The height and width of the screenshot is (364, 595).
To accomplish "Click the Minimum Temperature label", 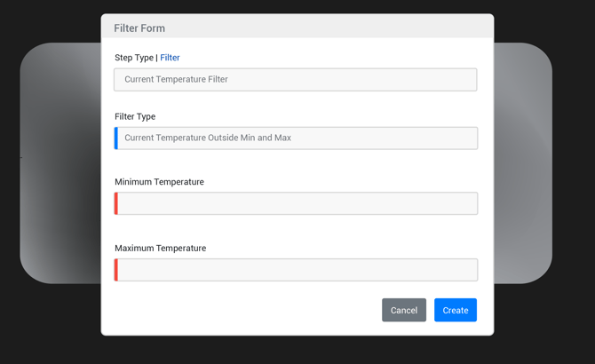I will 159,182.
